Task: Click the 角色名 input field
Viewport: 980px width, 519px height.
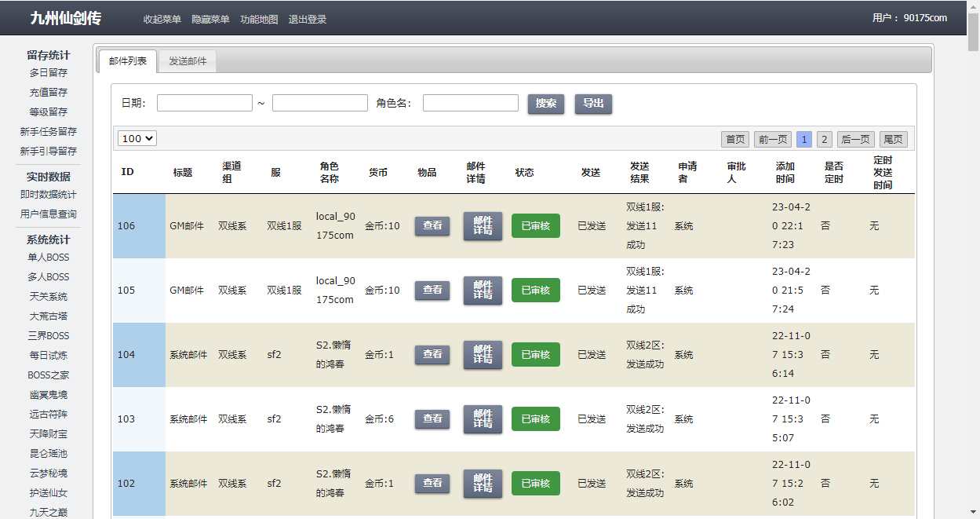Action: [470, 103]
